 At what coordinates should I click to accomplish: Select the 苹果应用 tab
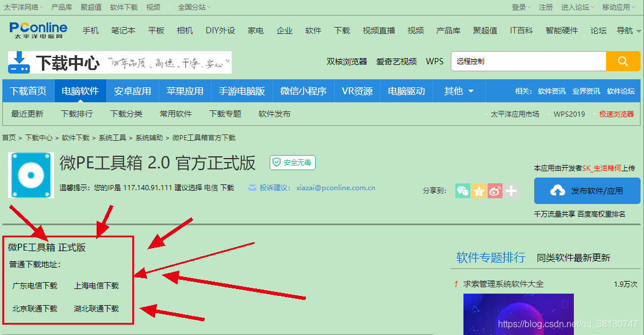pos(185,91)
